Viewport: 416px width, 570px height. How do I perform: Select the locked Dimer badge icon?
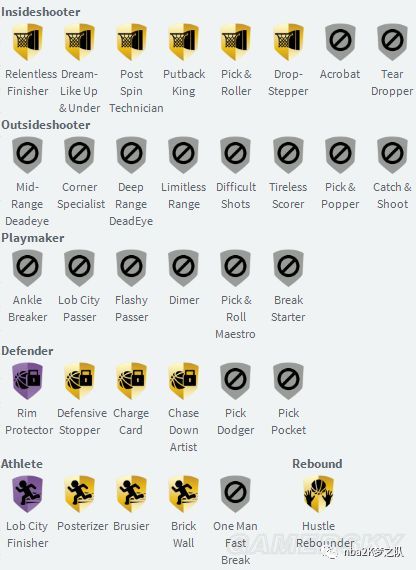coord(184,268)
